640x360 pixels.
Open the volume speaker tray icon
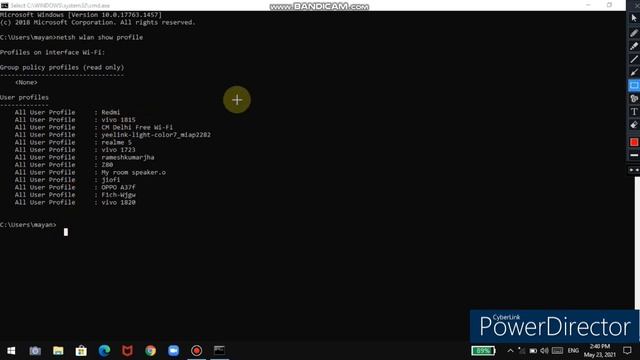tap(544, 351)
